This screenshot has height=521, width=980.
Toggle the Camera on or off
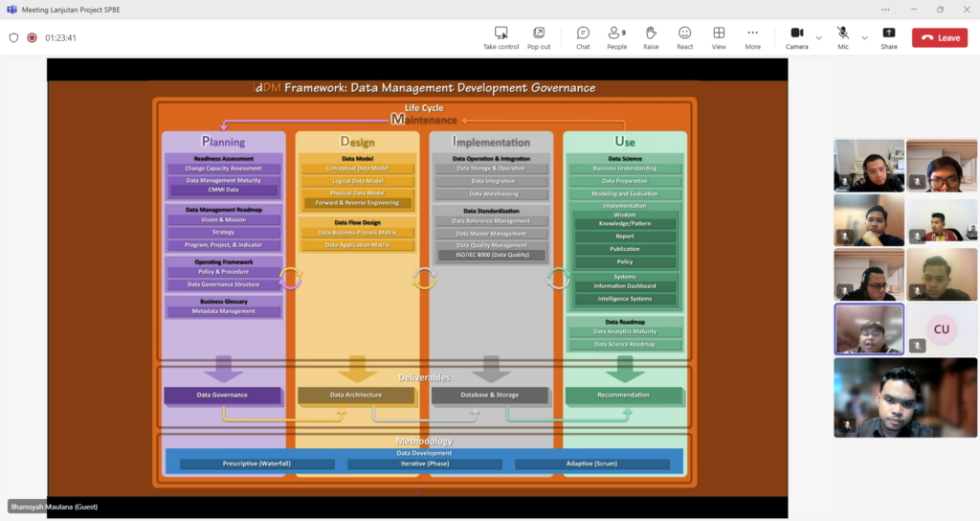point(796,37)
